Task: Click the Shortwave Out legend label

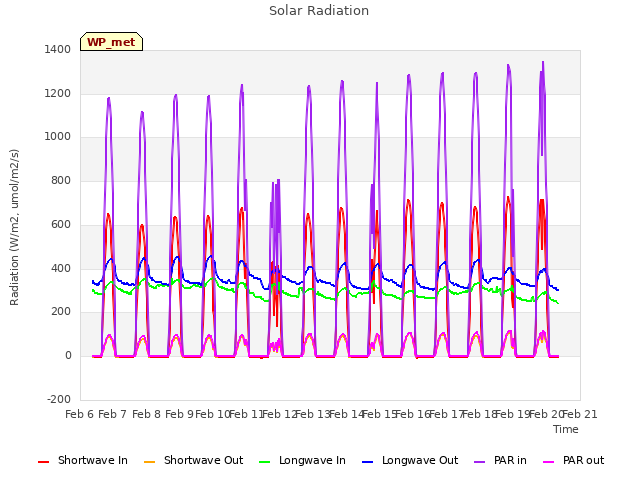Action: pos(203,460)
